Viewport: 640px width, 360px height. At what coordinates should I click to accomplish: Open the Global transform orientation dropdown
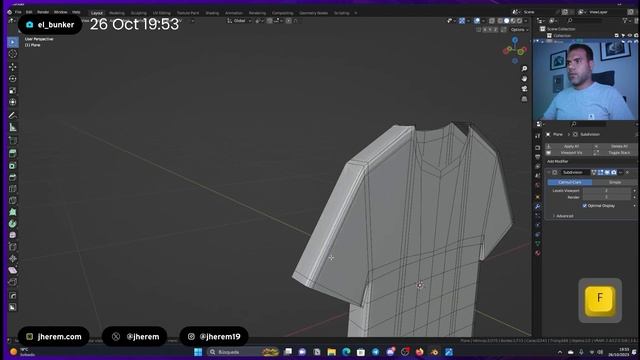[x=239, y=21]
